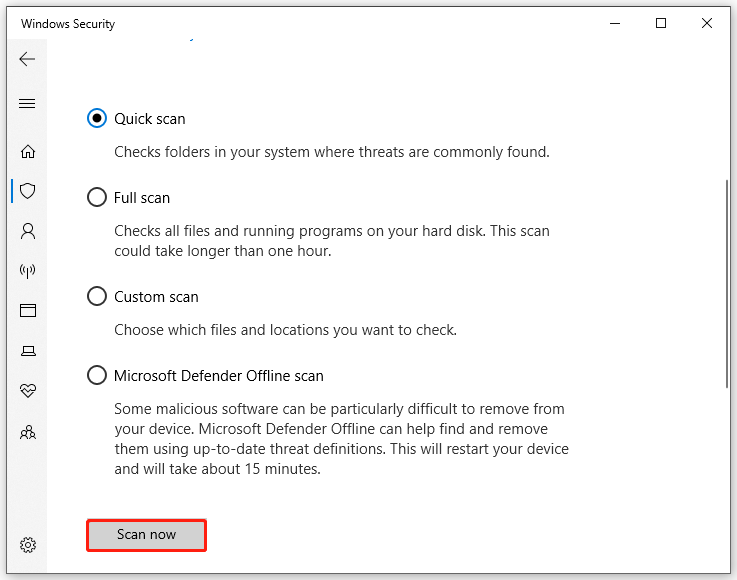Screen dimensions: 737x580
Task: Click the vertical scrollbar thumb
Action: point(727,285)
